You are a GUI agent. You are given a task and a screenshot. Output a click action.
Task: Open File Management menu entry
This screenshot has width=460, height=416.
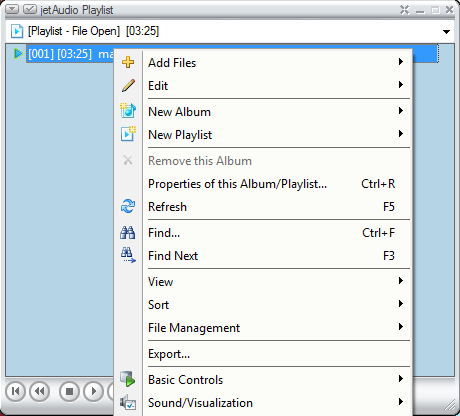pos(263,328)
